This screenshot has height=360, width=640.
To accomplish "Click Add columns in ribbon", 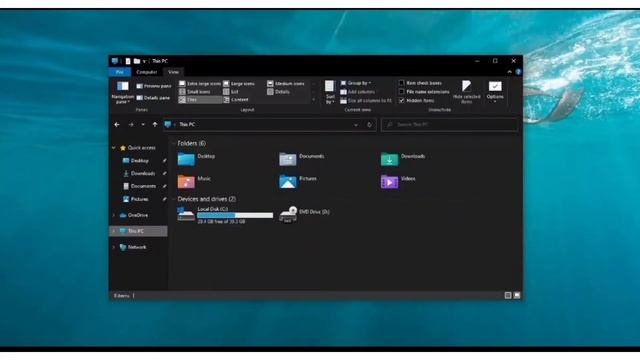I will pyautogui.click(x=358, y=92).
